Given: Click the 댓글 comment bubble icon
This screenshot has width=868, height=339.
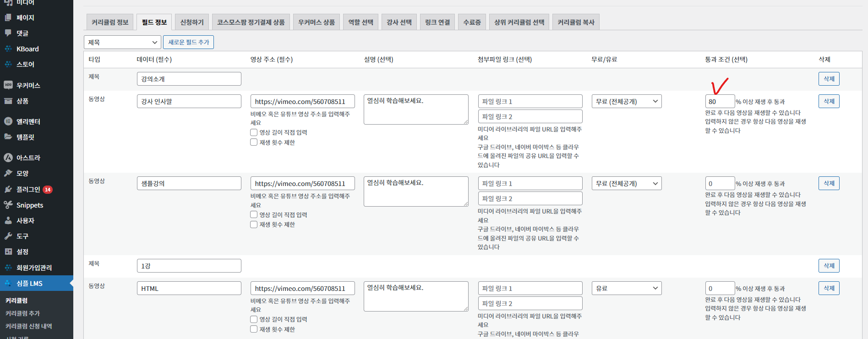Looking at the screenshot, I should (x=8, y=33).
